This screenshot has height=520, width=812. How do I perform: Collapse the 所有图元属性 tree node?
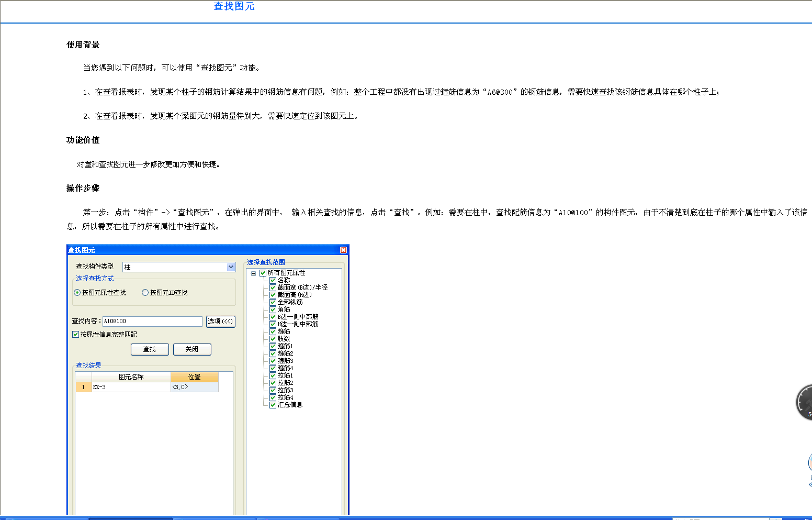(254, 273)
